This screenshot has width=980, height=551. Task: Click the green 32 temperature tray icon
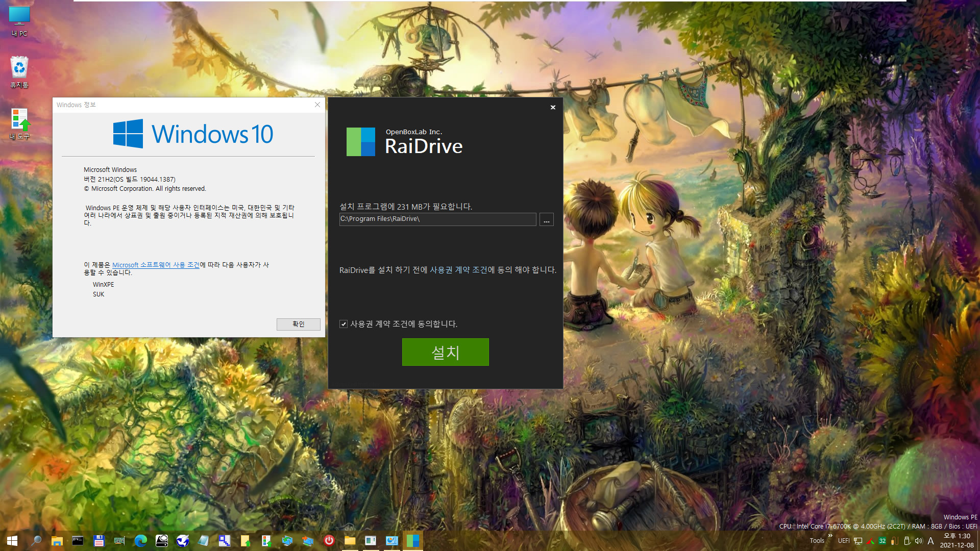pyautogui.click(x=883, y=541)
